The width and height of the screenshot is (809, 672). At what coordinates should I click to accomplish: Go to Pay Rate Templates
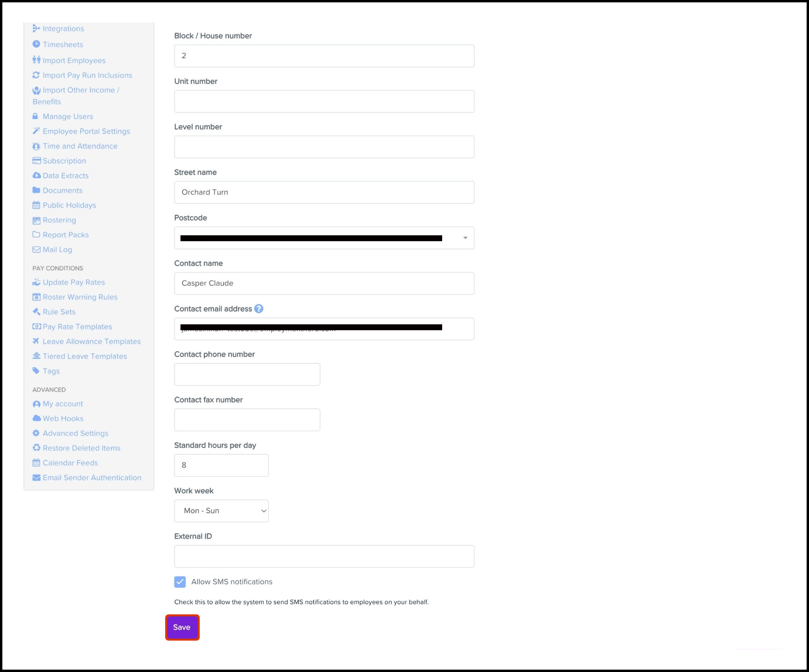(77, 327)
